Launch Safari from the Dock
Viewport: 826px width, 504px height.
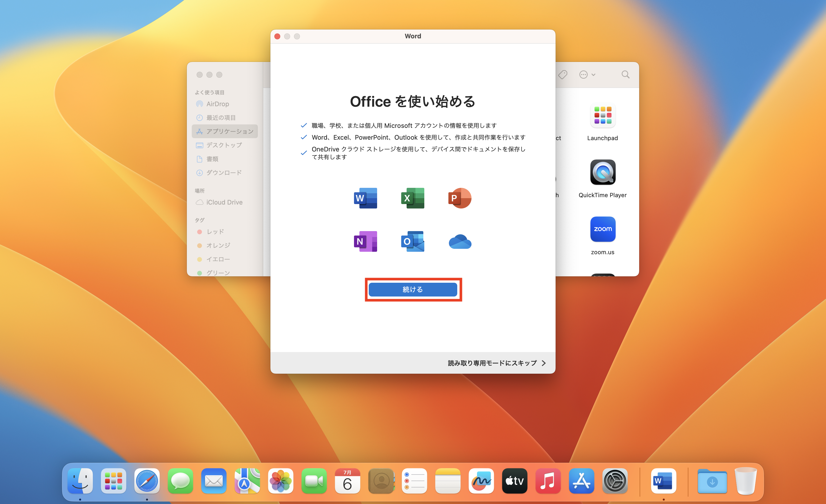pos(147,481)
